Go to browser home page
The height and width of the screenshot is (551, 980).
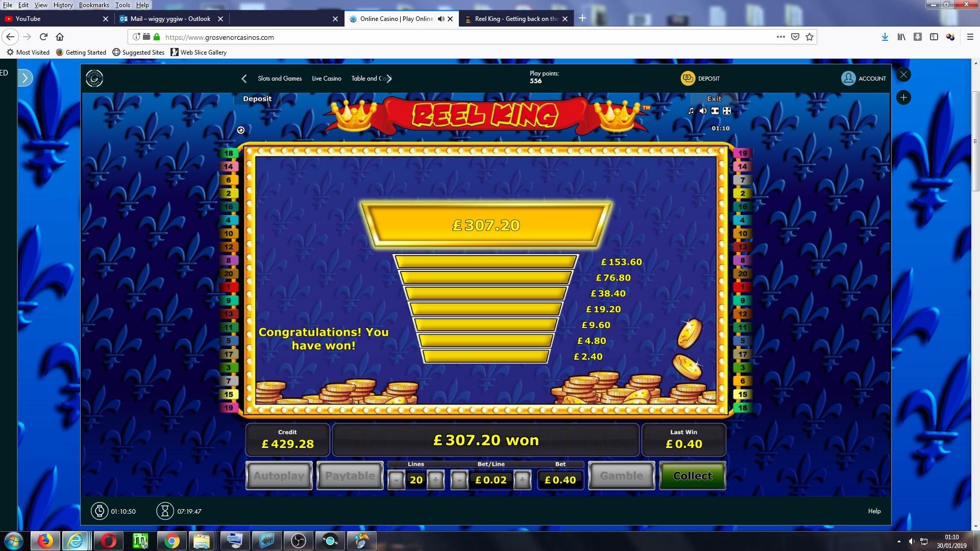(60, 37)
